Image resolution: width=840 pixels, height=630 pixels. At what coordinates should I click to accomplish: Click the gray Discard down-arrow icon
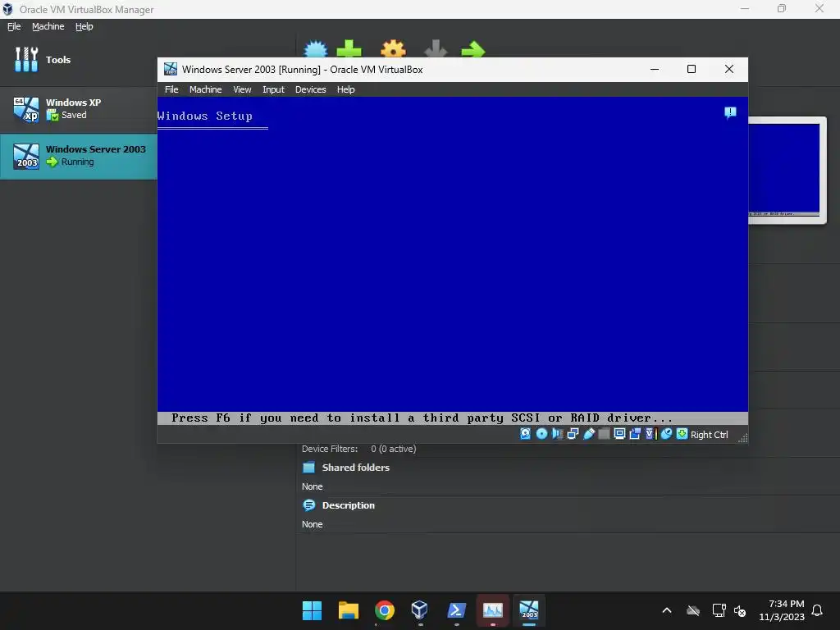click(x=436, y=48)
